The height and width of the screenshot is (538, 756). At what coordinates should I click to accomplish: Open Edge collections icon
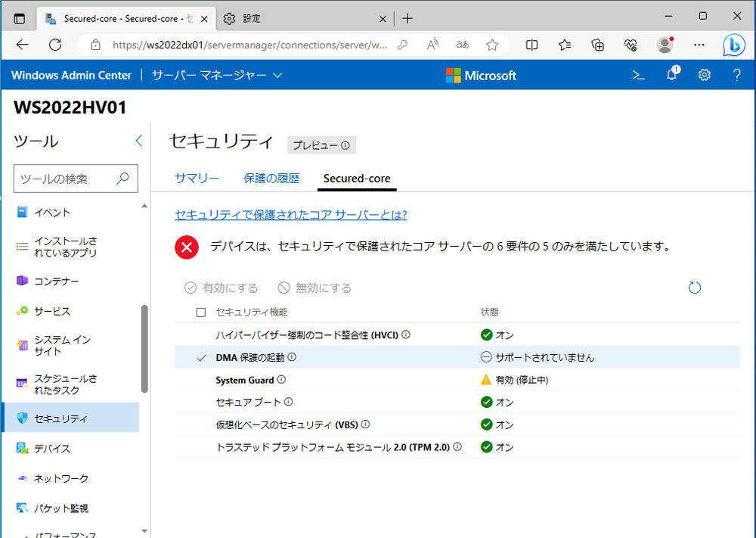(x=597, y=45)
